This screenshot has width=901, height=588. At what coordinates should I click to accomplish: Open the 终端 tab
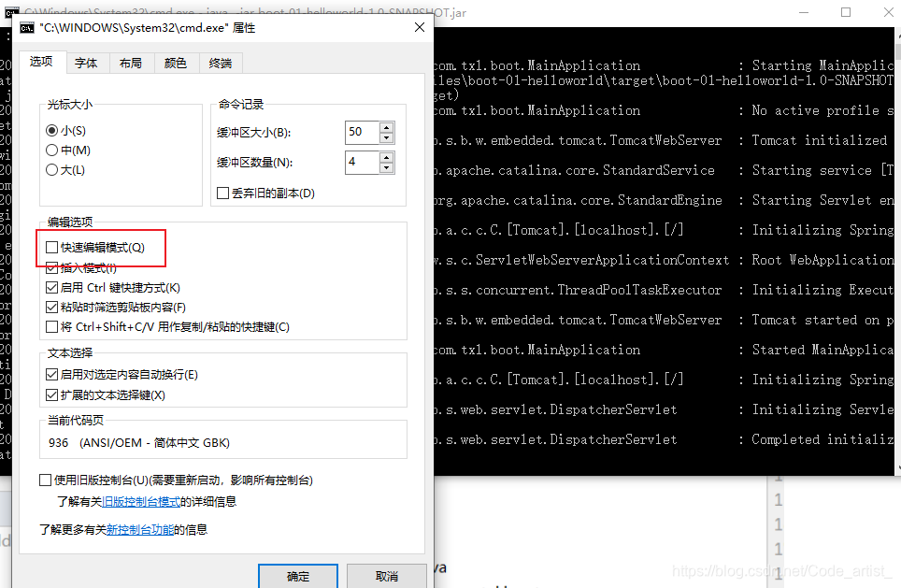coord(221,64)
